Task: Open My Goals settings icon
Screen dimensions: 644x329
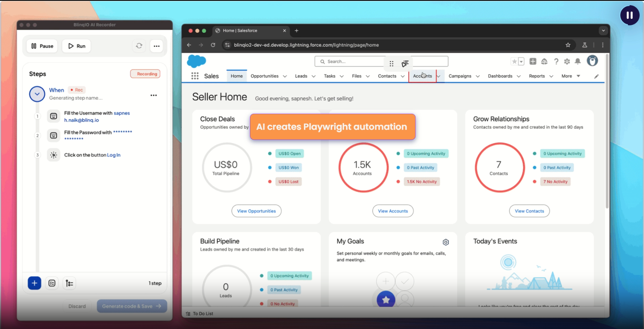Action: point(446,242)
